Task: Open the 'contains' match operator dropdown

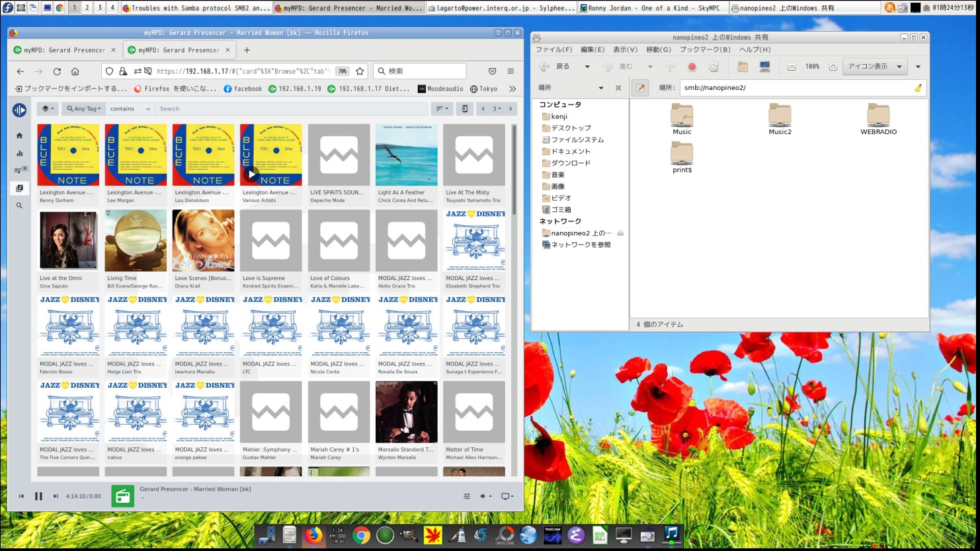Action: (130, 109)
